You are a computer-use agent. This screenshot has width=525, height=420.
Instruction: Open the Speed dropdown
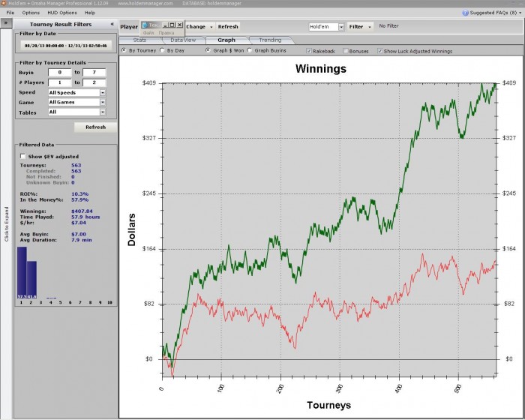coord(103,92)
